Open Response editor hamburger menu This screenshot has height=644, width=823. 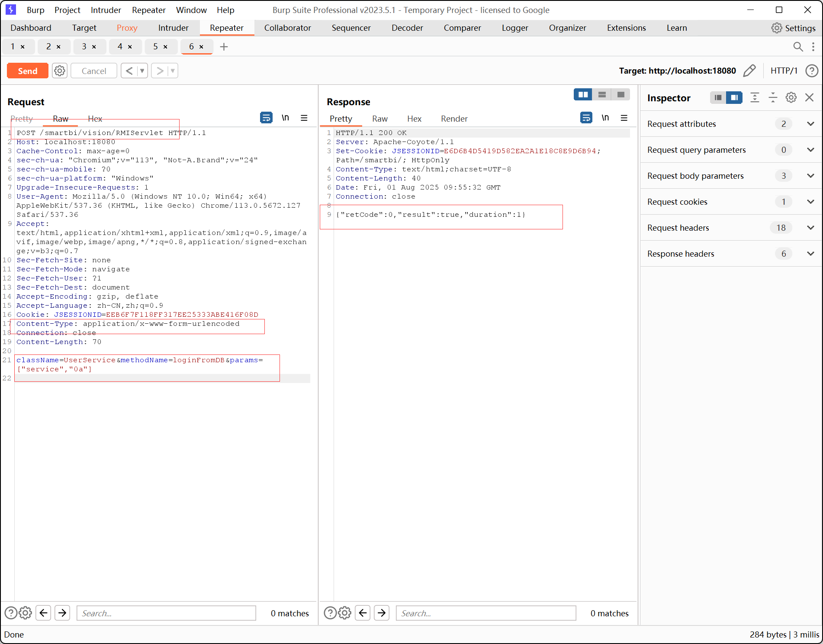(624, 118)
